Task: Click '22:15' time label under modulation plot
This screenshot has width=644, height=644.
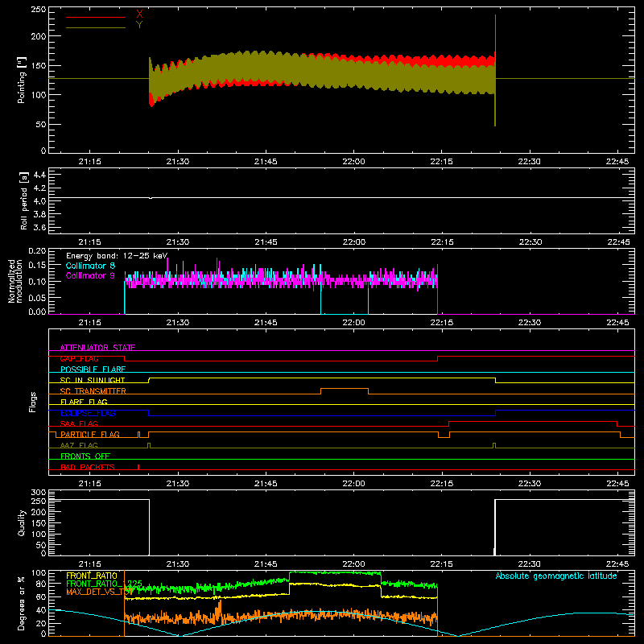Action: point(441,323)
